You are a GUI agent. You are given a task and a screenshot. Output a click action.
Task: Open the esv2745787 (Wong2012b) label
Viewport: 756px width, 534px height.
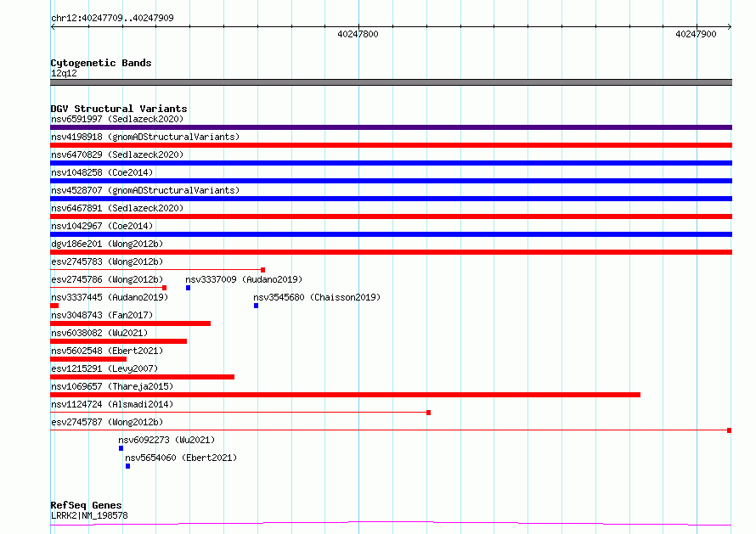pyautogui.click(x=107, y=422)
